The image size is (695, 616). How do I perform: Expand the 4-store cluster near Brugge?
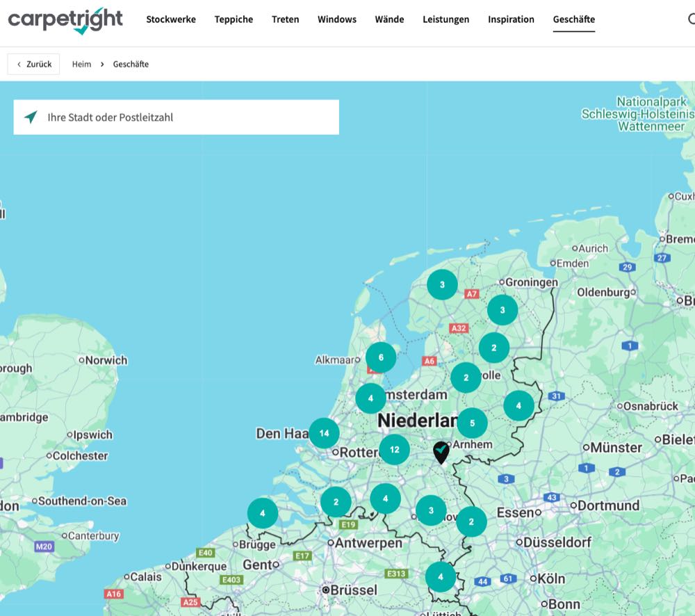point(263,513)
